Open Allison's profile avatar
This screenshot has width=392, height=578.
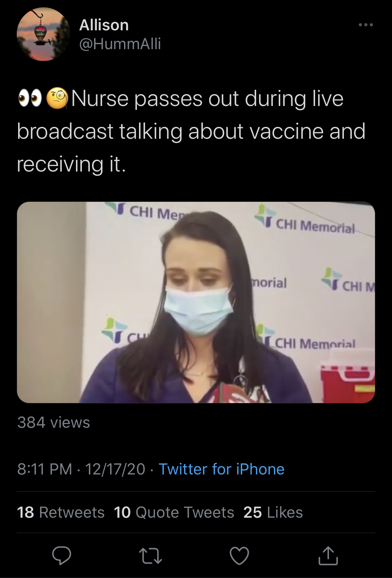43,34
